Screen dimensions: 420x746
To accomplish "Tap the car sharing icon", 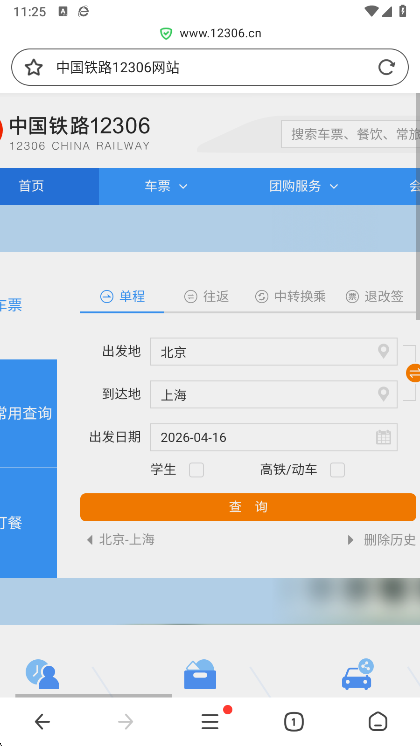I will (x=358, y=674).
